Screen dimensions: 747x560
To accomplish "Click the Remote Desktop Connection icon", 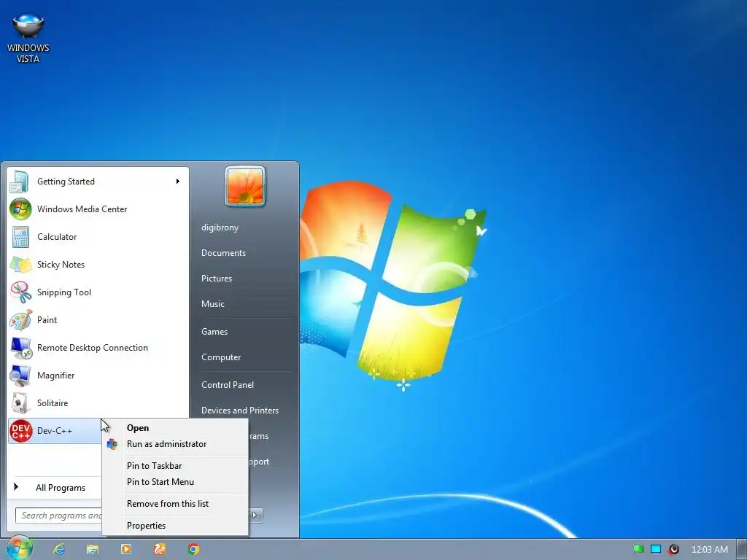I will (x=21, y=348).
